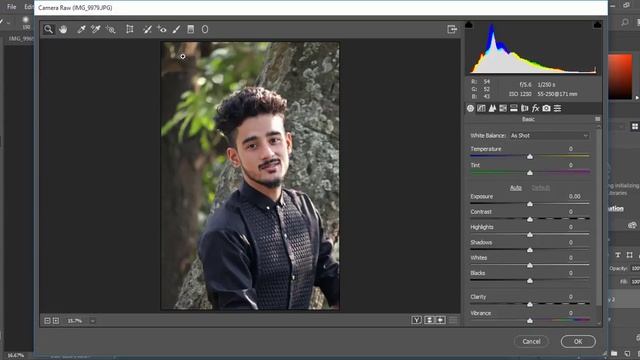Screen dimensions: 640x360
Task: Open the Effects fx panel tab
Action: (536, 108)
